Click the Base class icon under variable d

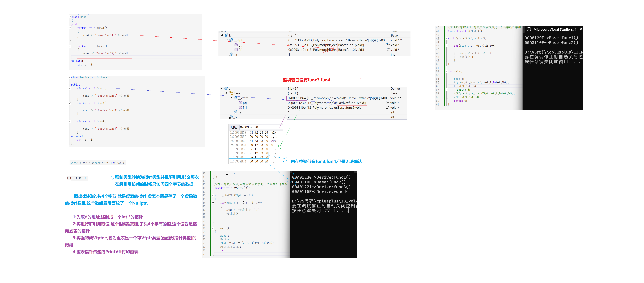coord(231,93)
